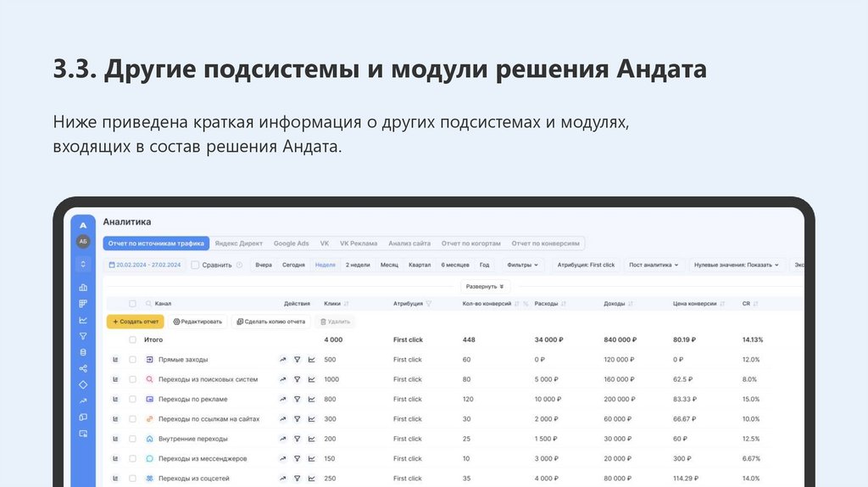Click the 840 000 ₽ total income value
Image resolution: width=868 pixels, height=487 pixels.
620,339
